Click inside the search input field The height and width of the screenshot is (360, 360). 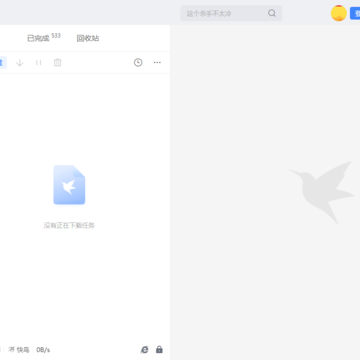(x=231, y=13)
